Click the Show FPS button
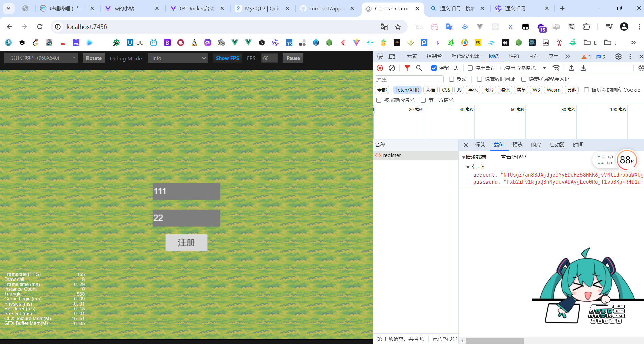Screen dimensions: 644x344 227,58
